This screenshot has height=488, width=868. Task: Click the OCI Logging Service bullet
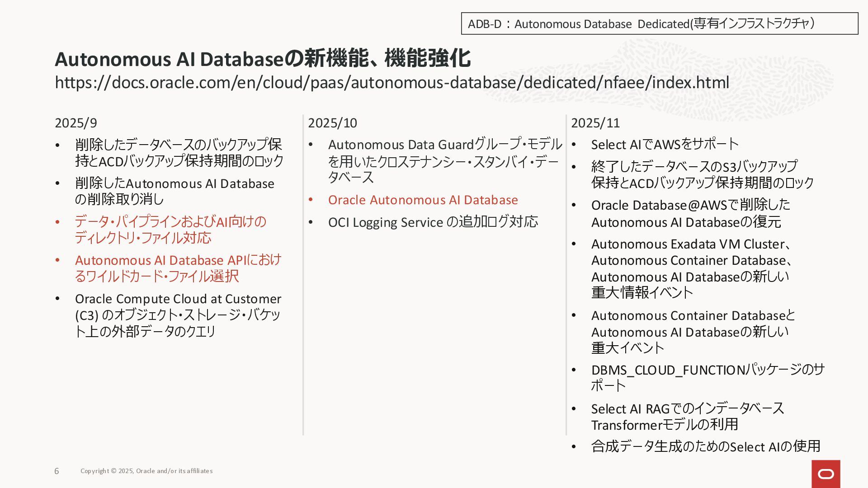click(433, 222)
